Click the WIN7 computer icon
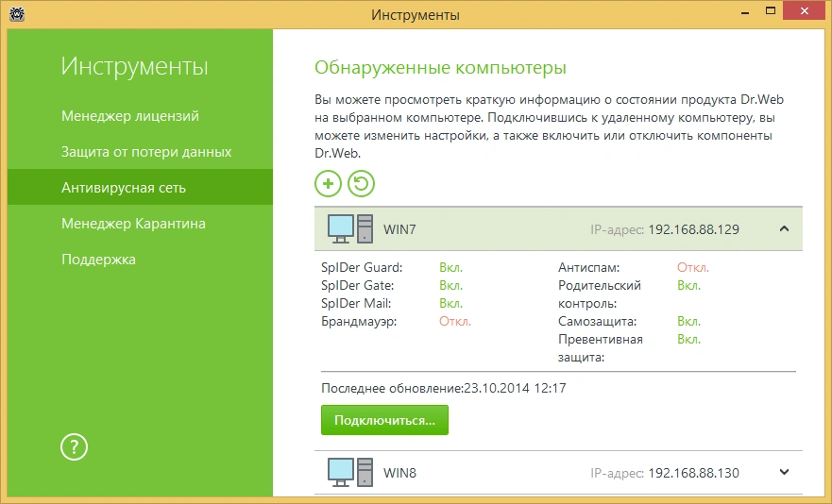Image resolution: width=832 pixels, height=504 pixels. point(348,228)
